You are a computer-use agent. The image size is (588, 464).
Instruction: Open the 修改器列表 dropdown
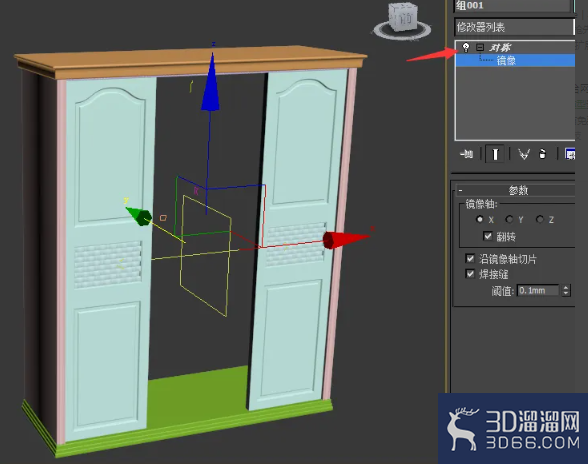coord(514,27)
